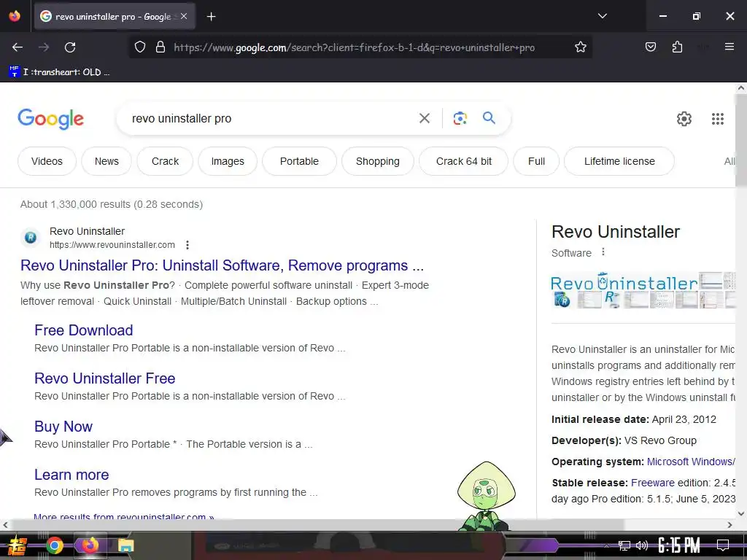Open Revo Uninstaller knowledge panel images
Screen dimensions: 747x560
click(x=643, y=290)
